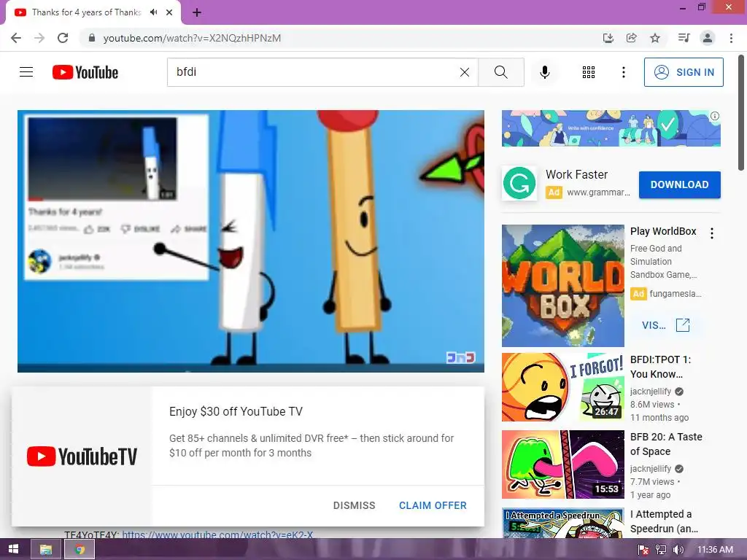The height and width of the screenshot is (560, 747).
Task: Click the VISIT external link button
Action: click(x=665, y=325)
